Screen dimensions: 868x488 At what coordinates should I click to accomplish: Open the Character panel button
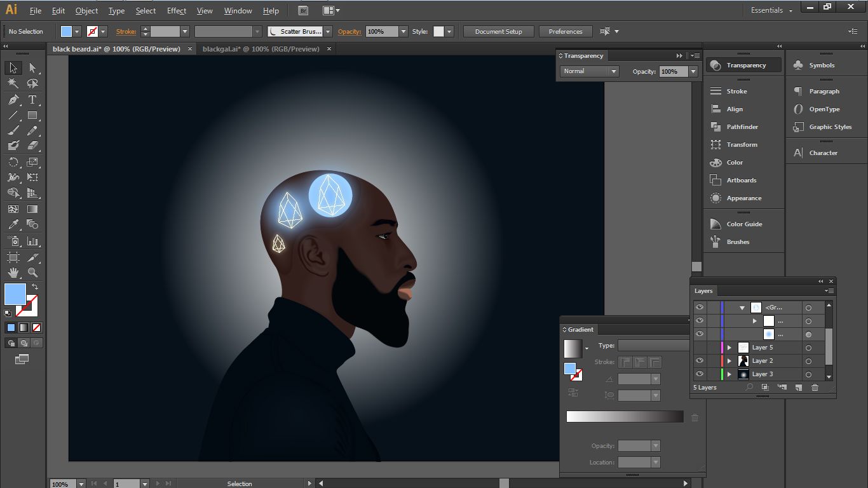point(824,153)
